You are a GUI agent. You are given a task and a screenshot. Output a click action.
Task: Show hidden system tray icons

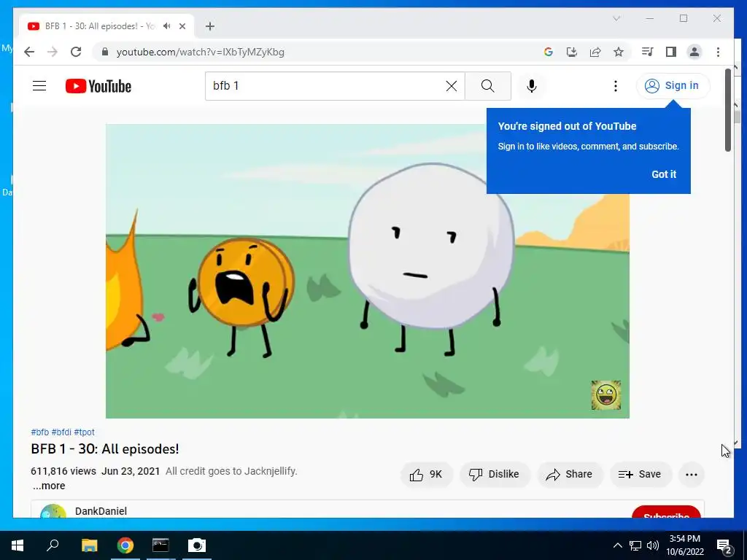[617, 545]
